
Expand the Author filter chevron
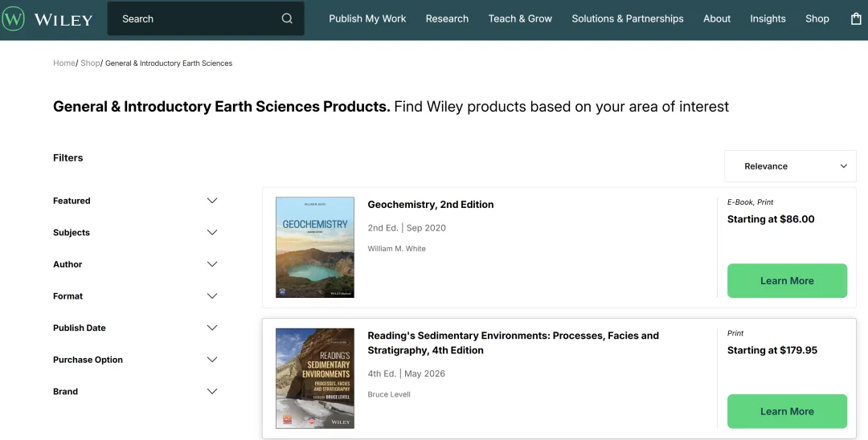pyautogui.click(x=212, y=264)
